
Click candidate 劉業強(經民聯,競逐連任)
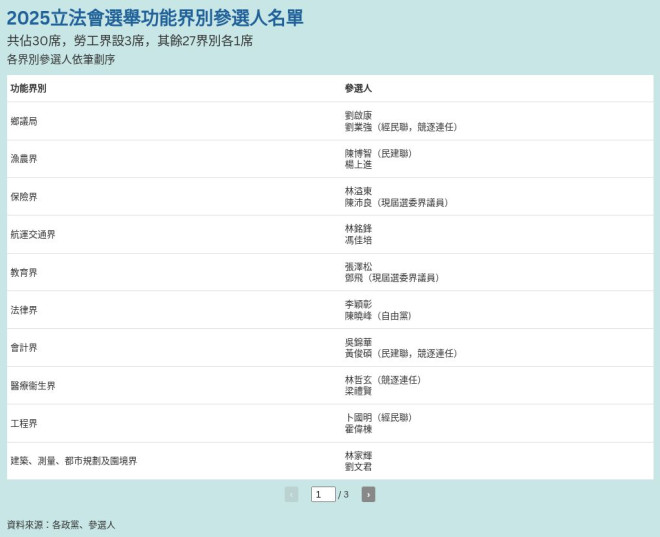pyautogui.click(x=400, y=127)
